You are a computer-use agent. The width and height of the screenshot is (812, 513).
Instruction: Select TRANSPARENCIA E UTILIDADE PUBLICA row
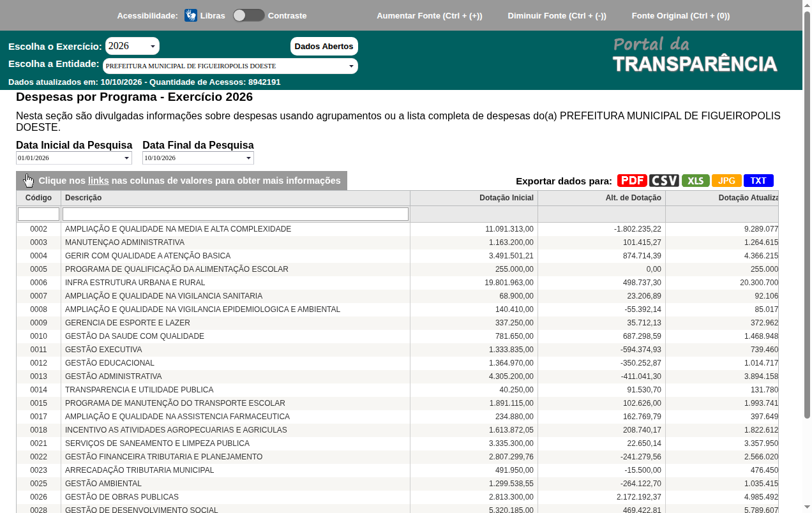(397, 390)
